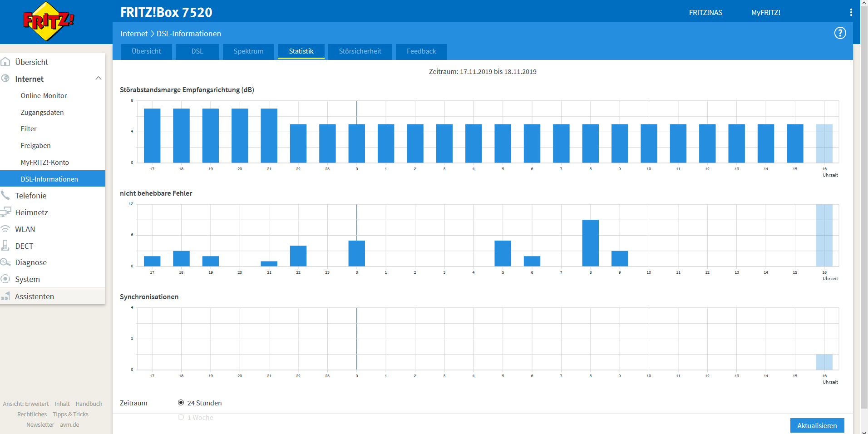The height and width of the screenshot is (434, 868).
Task: Select DSL-Informationen in sidebar
Action: click(x=53, y=178)
